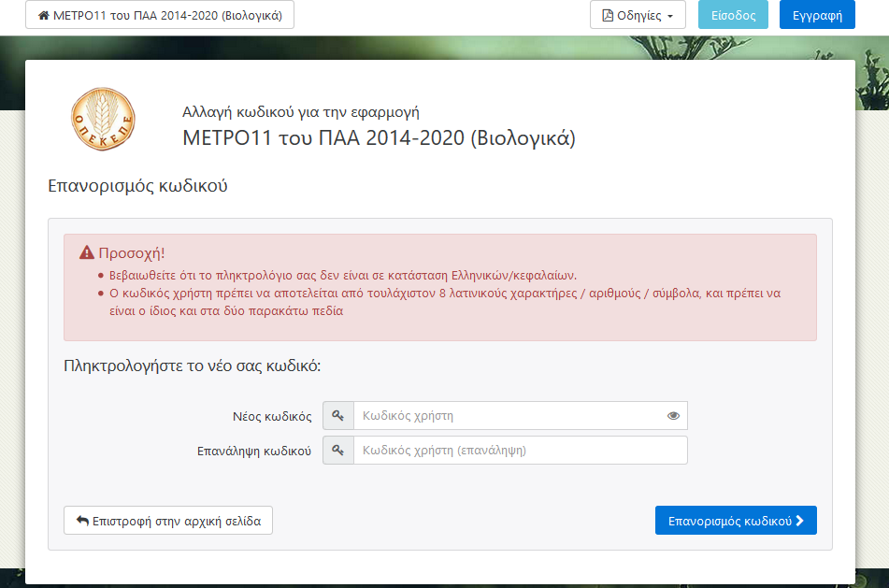Go to ΜΕΤΡΟ11 του ΠΑΑ 2014-2020 home button
Image resolution: width=889 pixels, height=588 pixels.
(160, 15)
